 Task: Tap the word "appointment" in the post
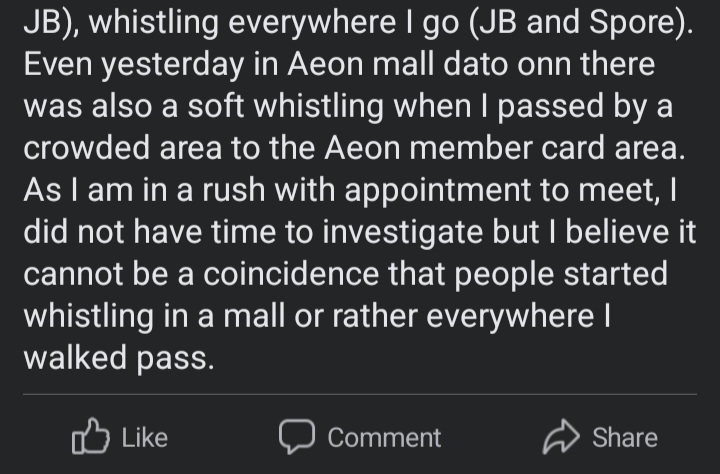click(x=438, y=190)
